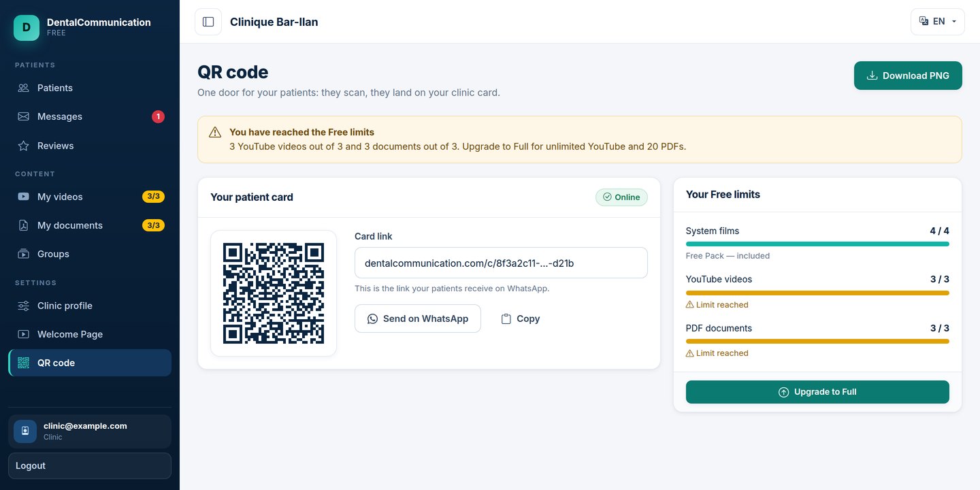Click the Online status badge
This screenshot has width=980, height=490.
pyautogui.click(x=621, y=197)
